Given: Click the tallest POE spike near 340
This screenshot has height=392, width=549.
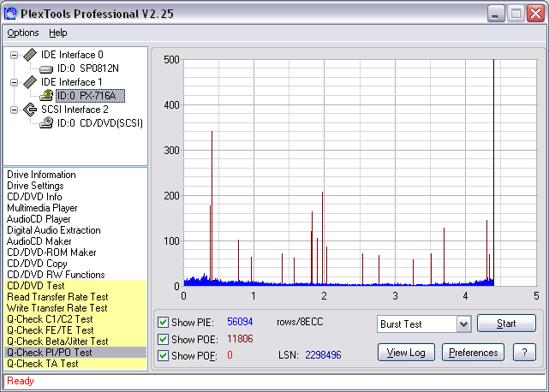Looking at the screenshot, I should pyautogui.click(x=212, y=206).
